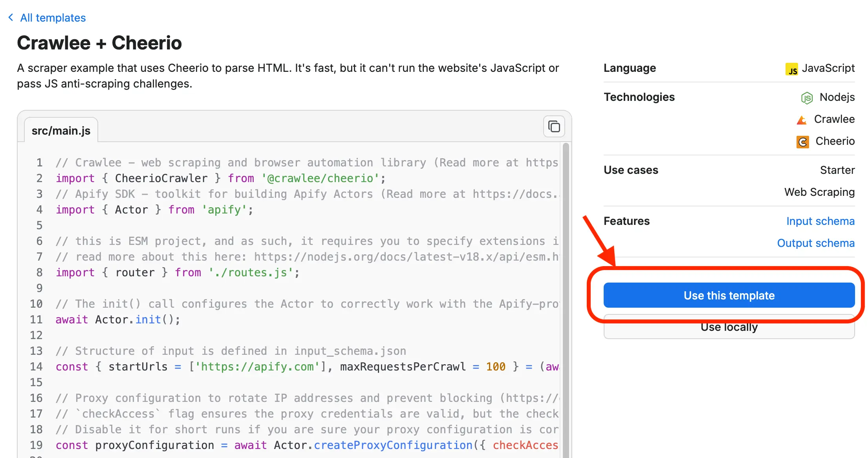The height and width of the screenshot is (458, 868).
Task: Click the Language section label
Action: (x=630, y=68)
